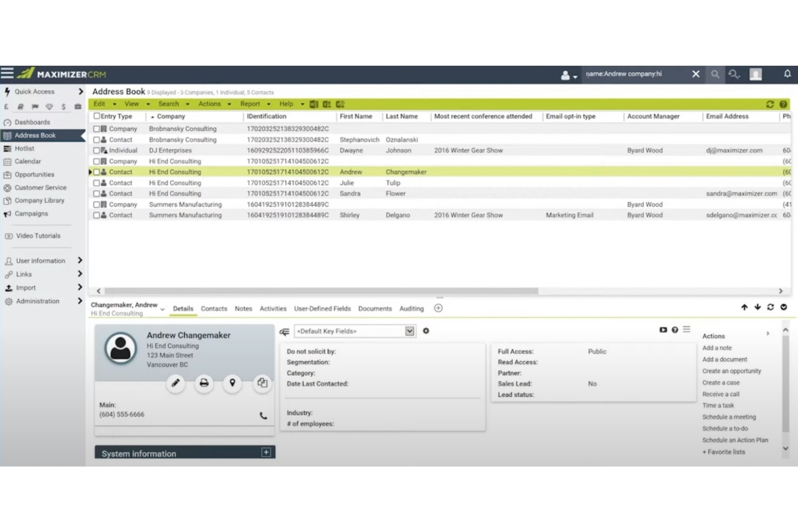The image size is (798, 532).
Task: Edit Andrew Changemaker's card with pencil
Action: pyautogui.click(x=175, y=383)
